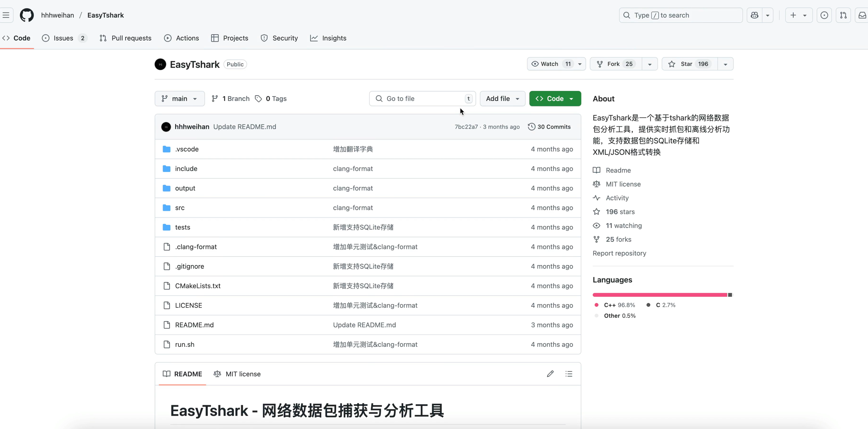Click the issues circle icon in header

824,15
